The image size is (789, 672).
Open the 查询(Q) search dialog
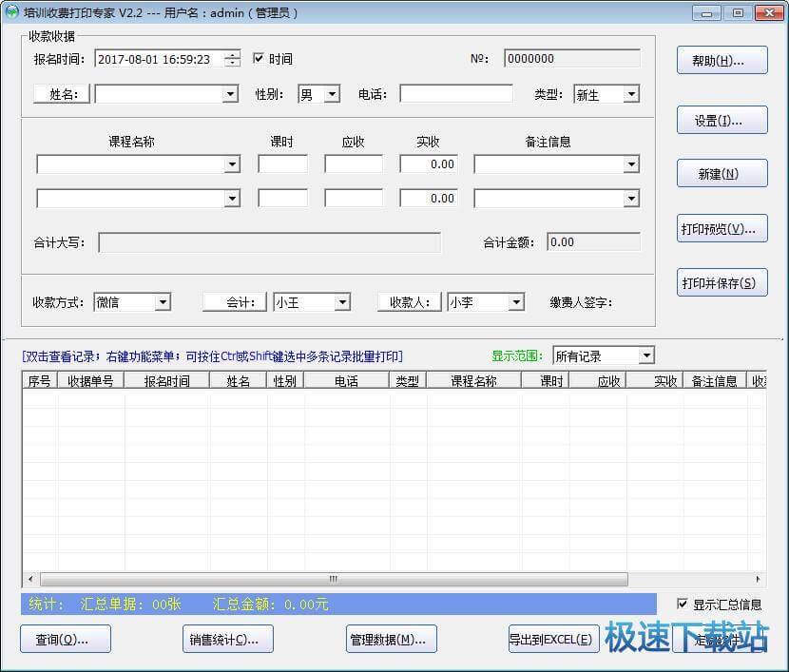coord(64,639)
